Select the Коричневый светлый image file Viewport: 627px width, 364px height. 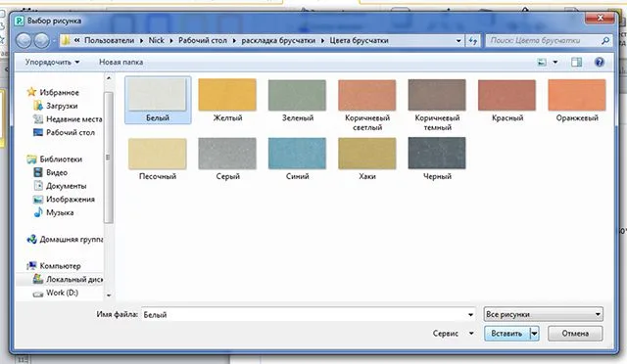(x=367, y=105)
